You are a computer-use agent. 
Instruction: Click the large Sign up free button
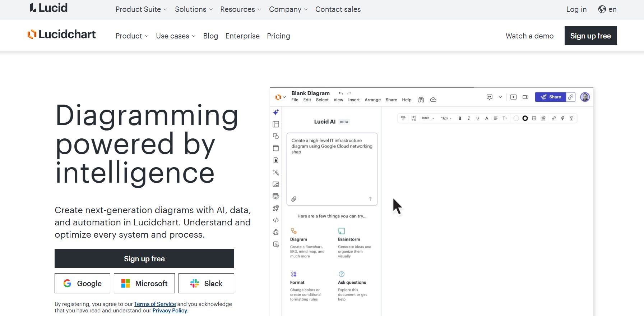(x=144, y=258)
